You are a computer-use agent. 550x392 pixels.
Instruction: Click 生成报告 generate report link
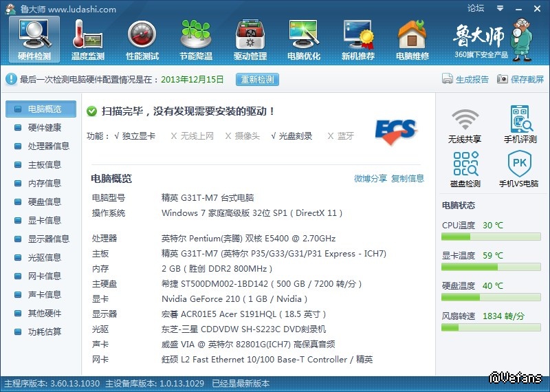click(x=472, y=79)
